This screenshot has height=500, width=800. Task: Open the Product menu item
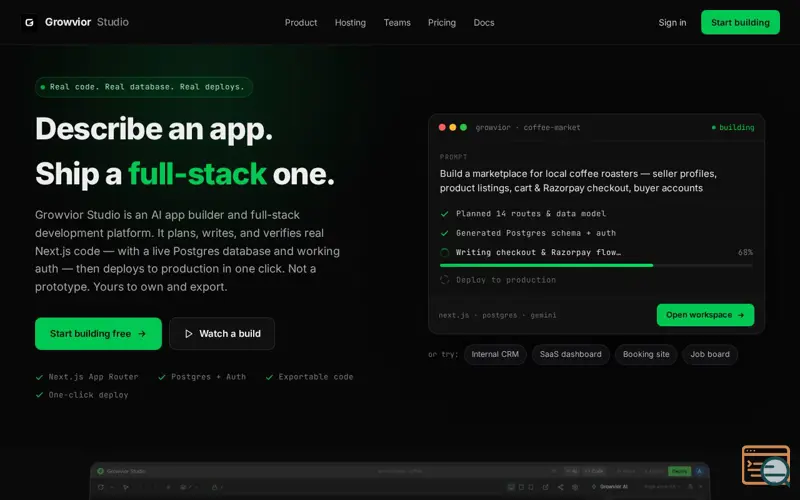point(301,22)
